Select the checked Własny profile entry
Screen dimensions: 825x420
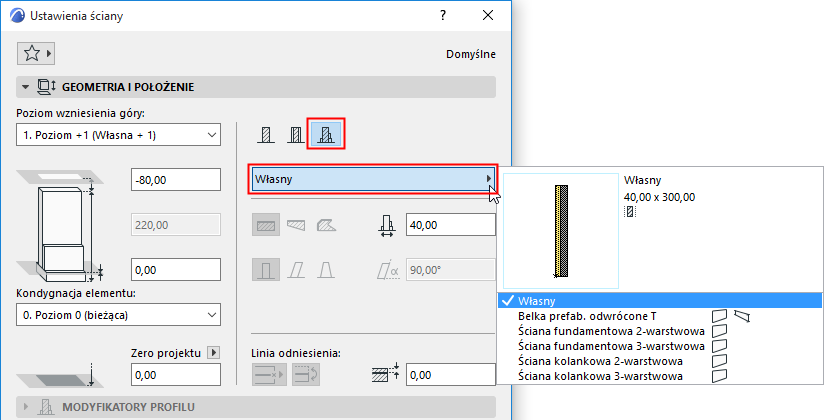tap(659, 301)
